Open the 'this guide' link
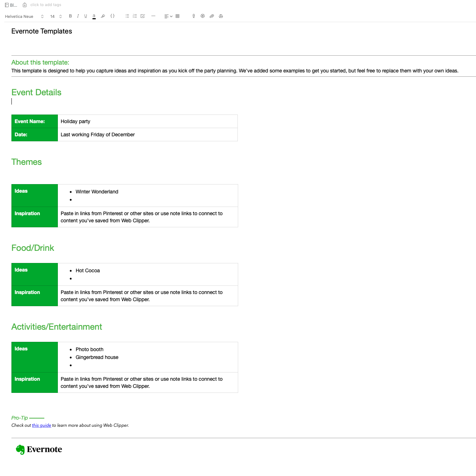The height and width of the screenshot is (476, 476). tap(41, 425)
